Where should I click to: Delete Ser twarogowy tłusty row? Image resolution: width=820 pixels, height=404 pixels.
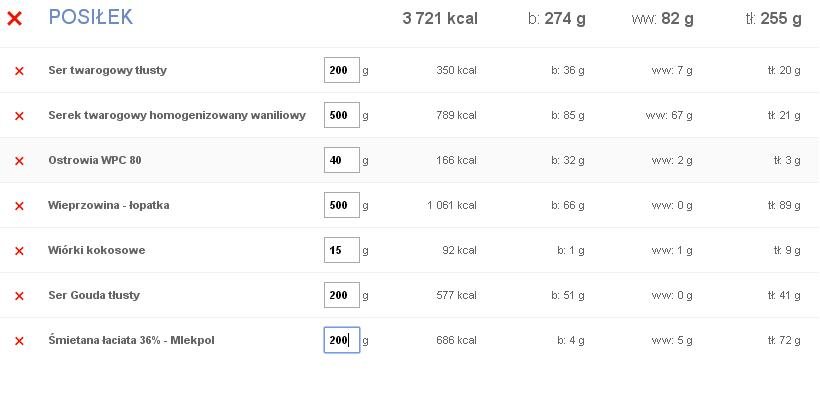click(19, 71)
